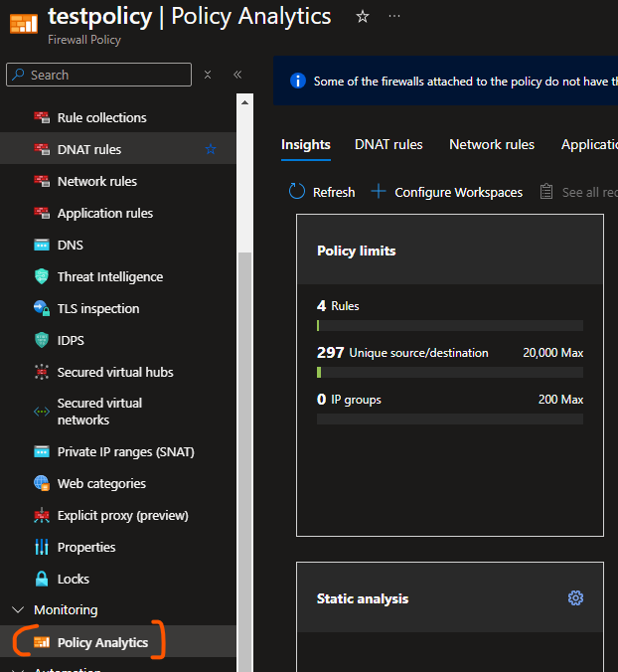The image size is (618, 672).
Task: Switch to the DNAT rules tab
Action: tap(388, 145)
